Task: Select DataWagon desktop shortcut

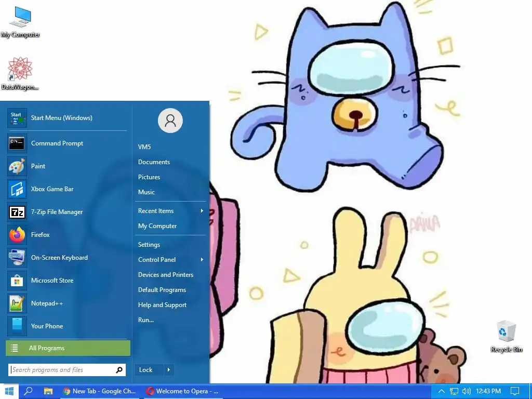Action: pos(20,74)
